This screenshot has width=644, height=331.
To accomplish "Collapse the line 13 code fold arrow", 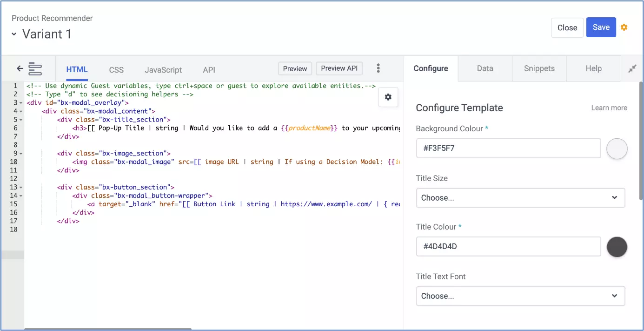I will [x=21, y=188].
